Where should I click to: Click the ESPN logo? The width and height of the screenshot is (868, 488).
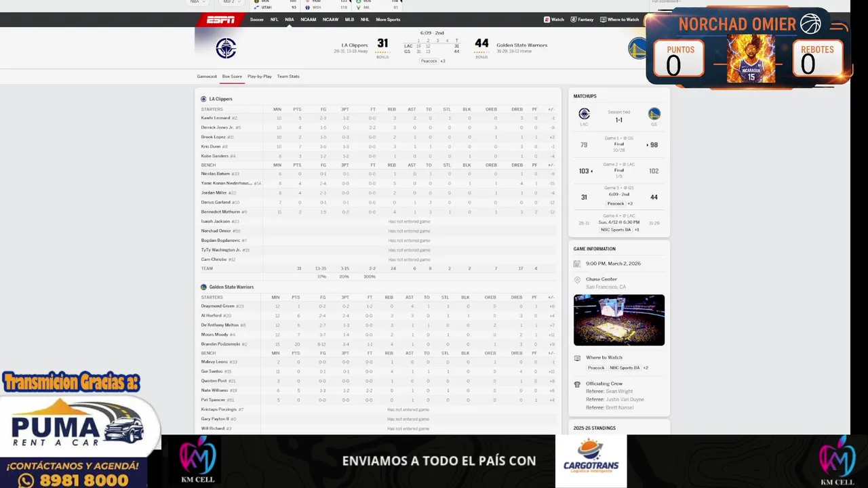pos(220,20)
